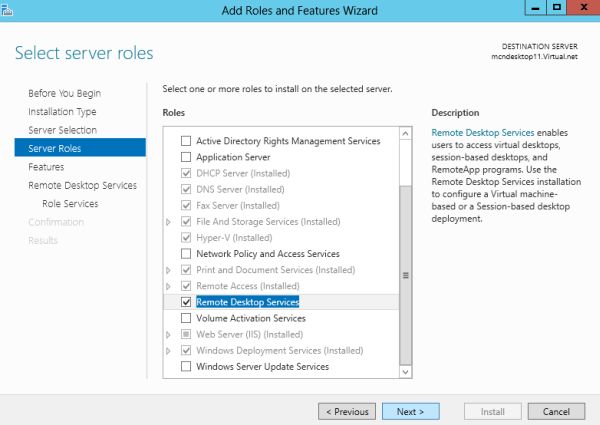The height and width of the screenshot is (425, 600).
Task: Check Network Policy and Access Services
Action: coord(185,254)
